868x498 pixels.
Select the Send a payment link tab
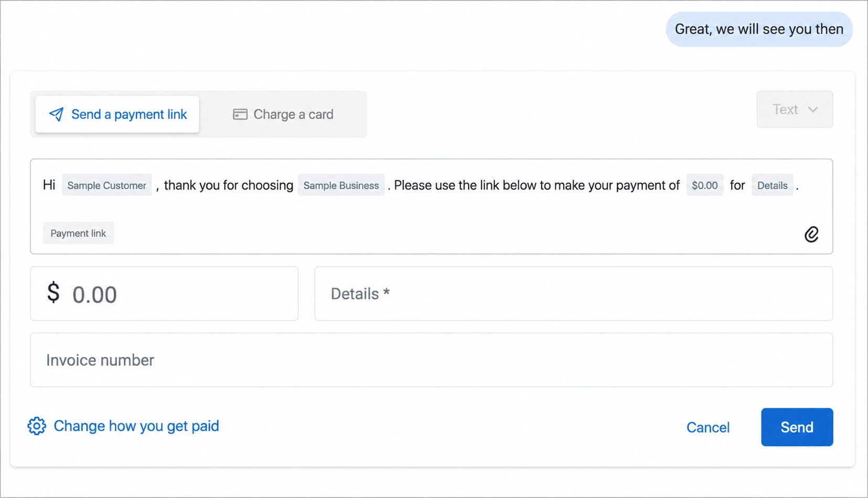coord(117,114)
